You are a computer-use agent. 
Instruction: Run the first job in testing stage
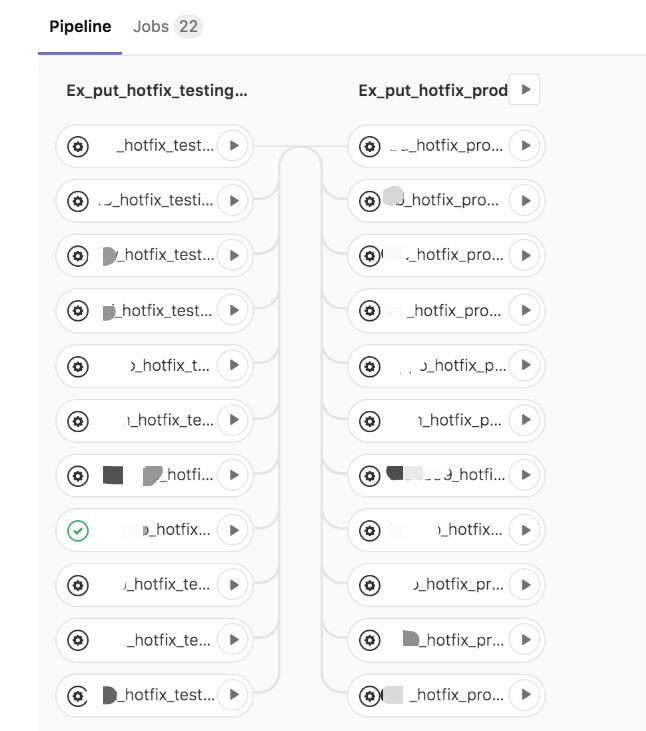(233, 146)
